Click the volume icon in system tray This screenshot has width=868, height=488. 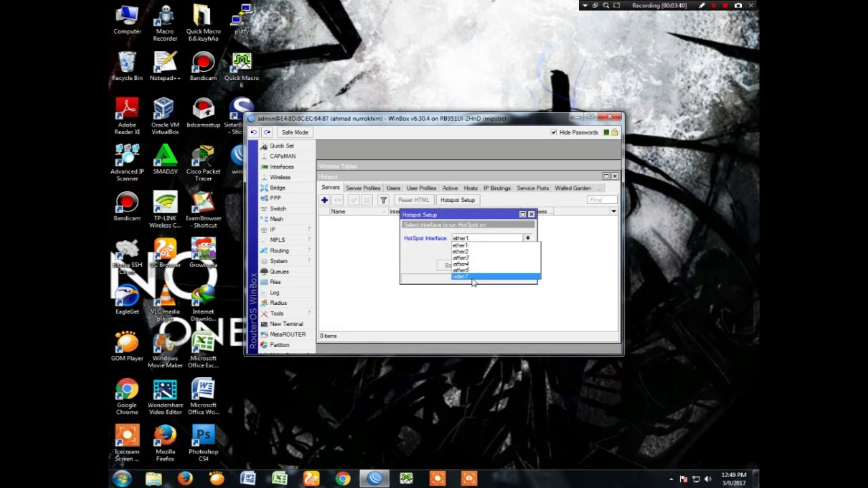click(708, 479)
